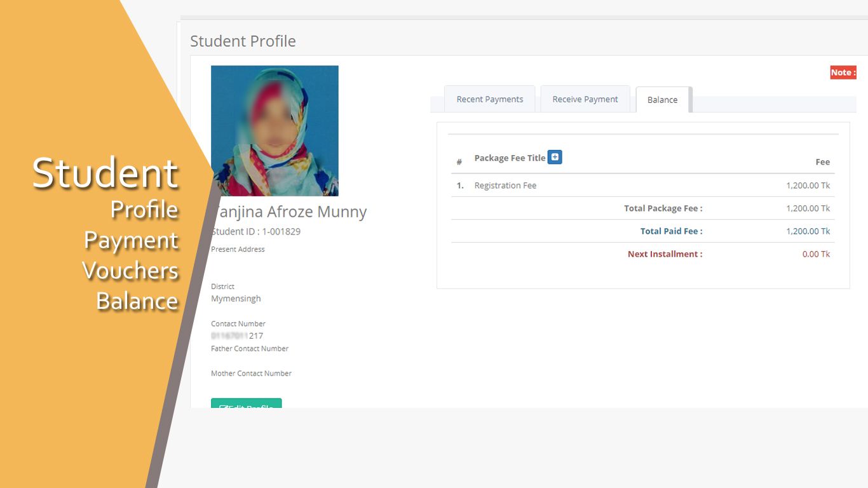Image resolution: width=868 pixels, height=488 pixels.
Task: Click the Total Paid Fee amount value
Action: point(808,231)
